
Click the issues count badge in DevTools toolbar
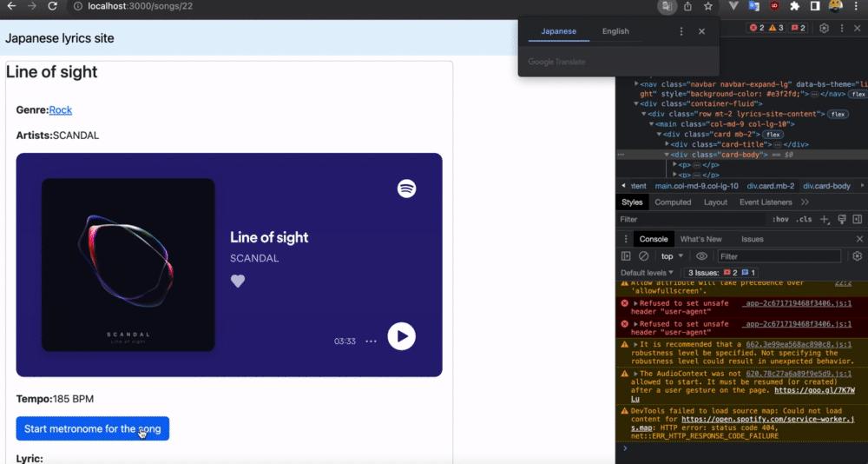pos(798,28)
